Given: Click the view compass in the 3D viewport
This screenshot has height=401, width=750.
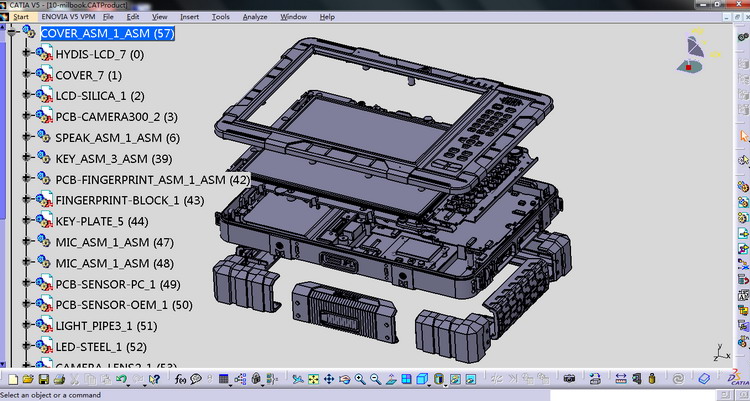Looking at the screenshot, I should (696, 52).
